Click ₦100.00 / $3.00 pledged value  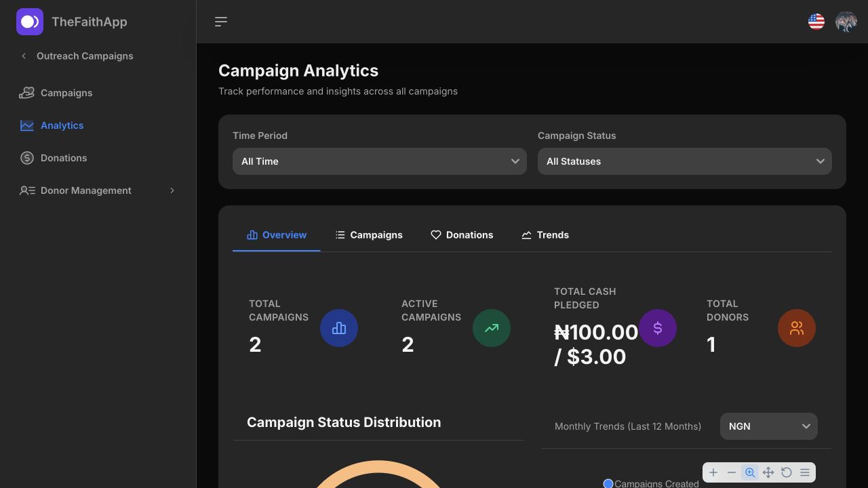pyautogui.click(x=596, y=344)
